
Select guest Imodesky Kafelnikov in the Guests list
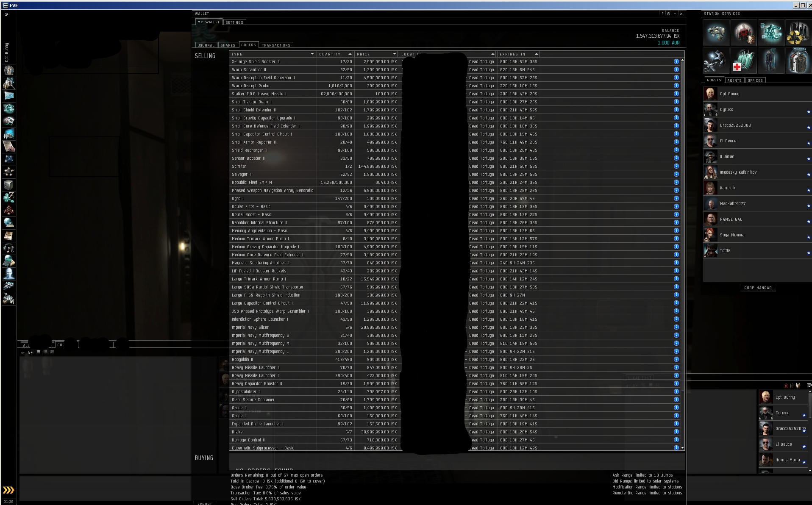click(758, 172)
